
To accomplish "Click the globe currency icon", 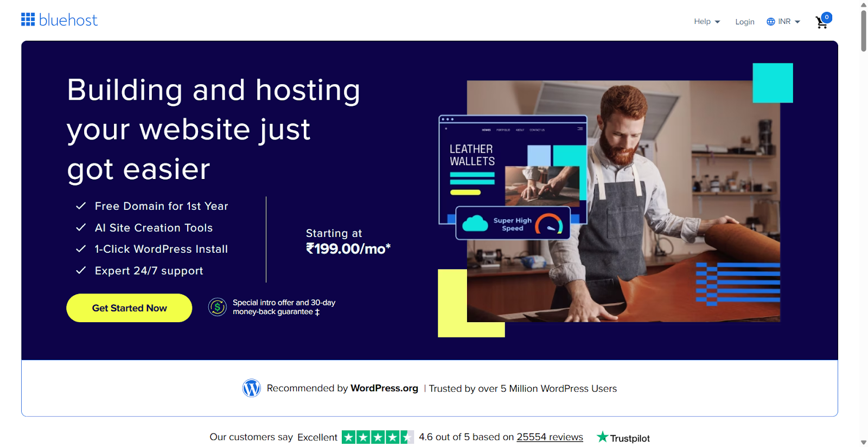I will 770,22.
